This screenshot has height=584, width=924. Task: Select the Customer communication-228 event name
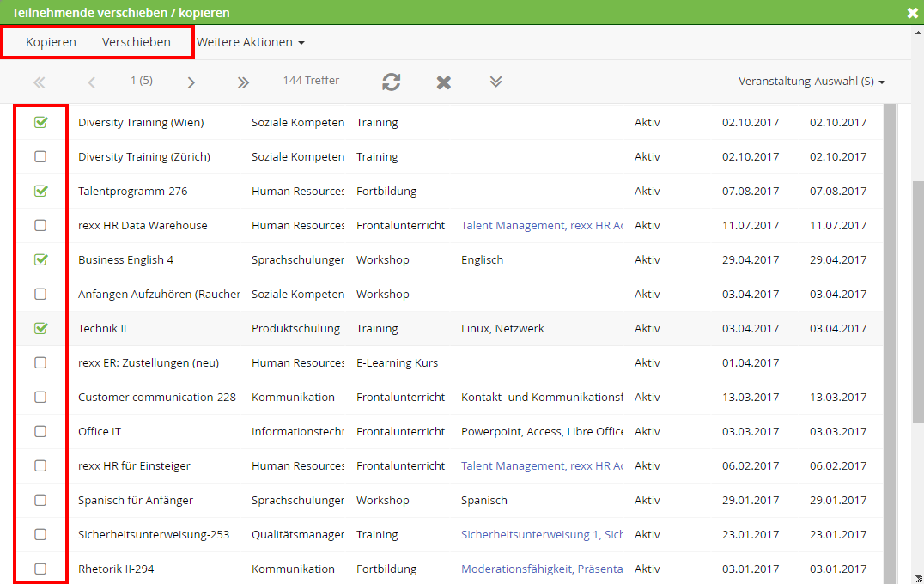157,397
